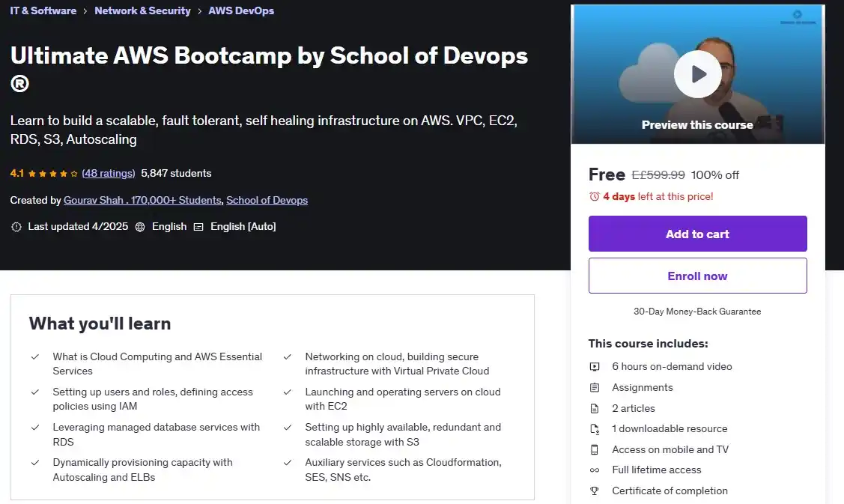Click the 4.1 rating number

pyautogui.click(x=16, y=174)
